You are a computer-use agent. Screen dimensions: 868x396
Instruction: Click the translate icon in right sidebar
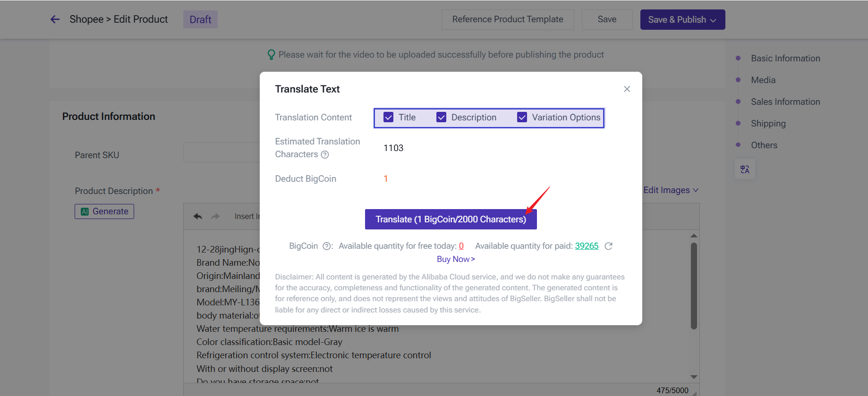point(745,169)
